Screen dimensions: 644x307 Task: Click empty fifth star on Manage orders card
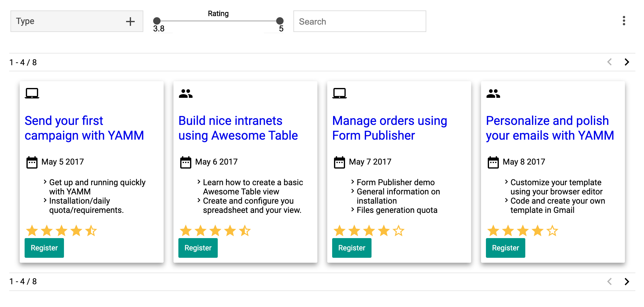tap(399, 231)
